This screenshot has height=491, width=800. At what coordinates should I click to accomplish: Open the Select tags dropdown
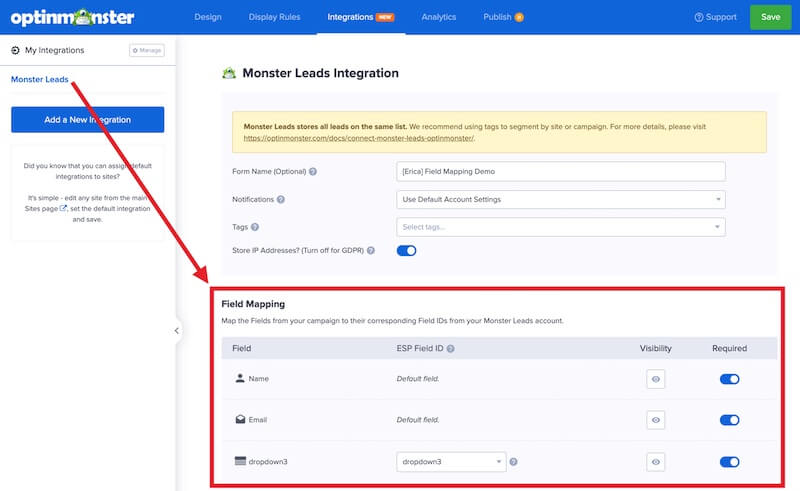[561, 227]
